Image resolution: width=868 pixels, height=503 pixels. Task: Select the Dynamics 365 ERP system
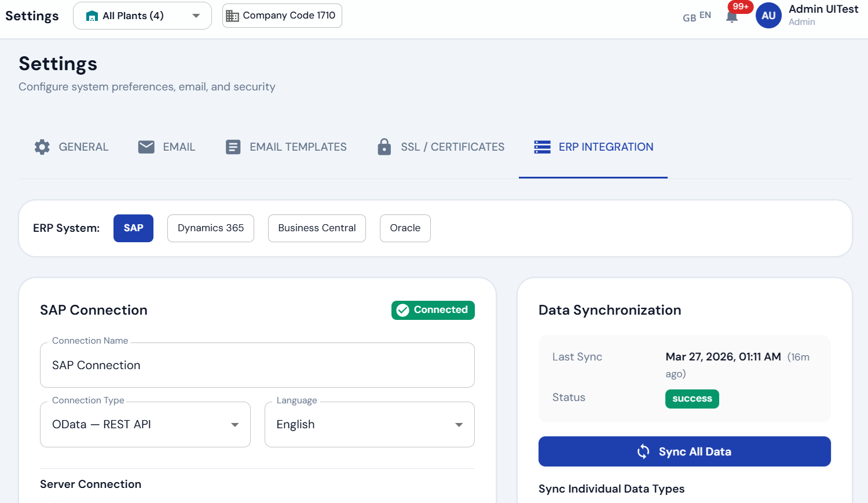210,228
